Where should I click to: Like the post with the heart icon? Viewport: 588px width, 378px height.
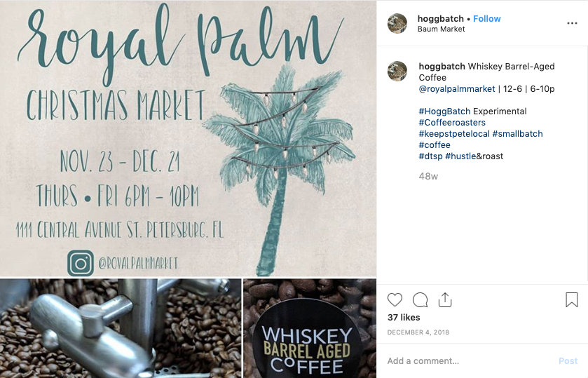[395, 300]
